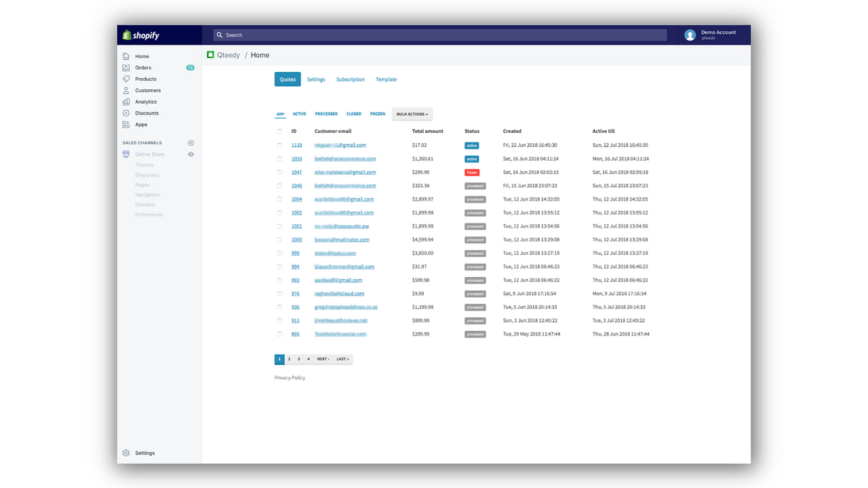Click the Orders count badge 13
868x488 pixels.
[191, 68]
